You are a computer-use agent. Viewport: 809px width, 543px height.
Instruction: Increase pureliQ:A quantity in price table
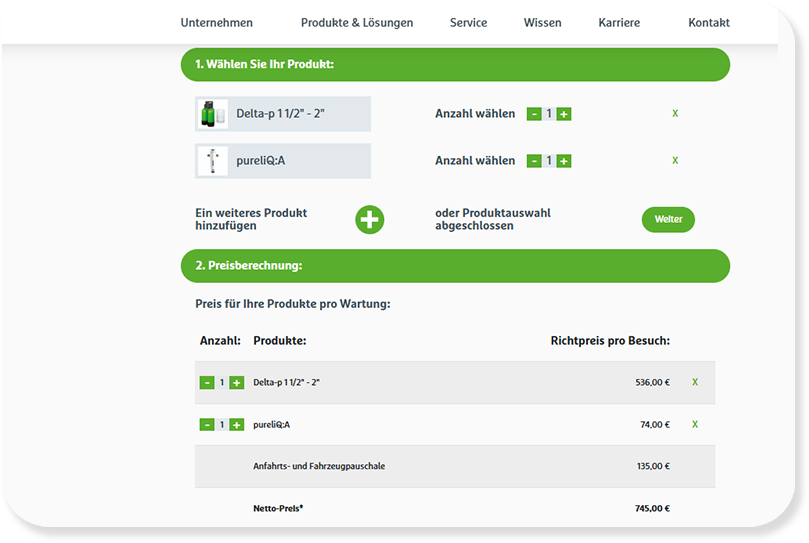237,425
